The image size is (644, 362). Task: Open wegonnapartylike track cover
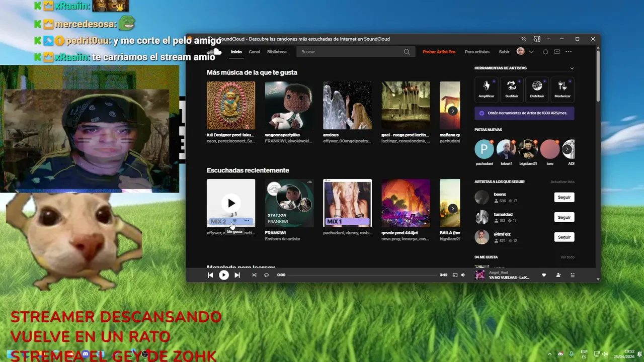coord(289,106)
